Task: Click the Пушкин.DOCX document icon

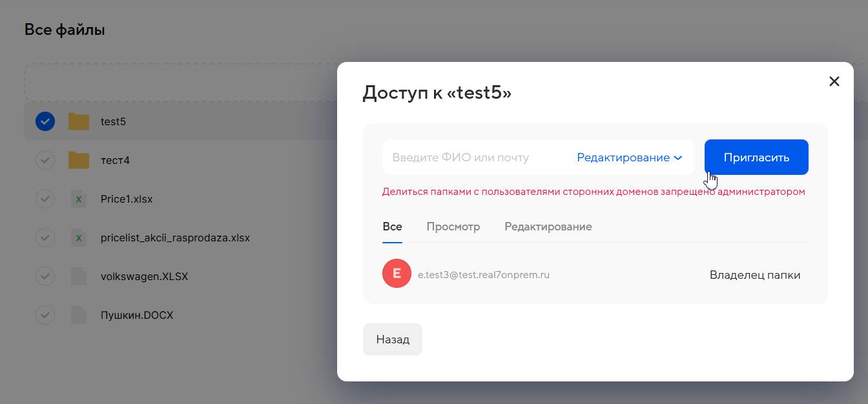Action: pos(79,316)
